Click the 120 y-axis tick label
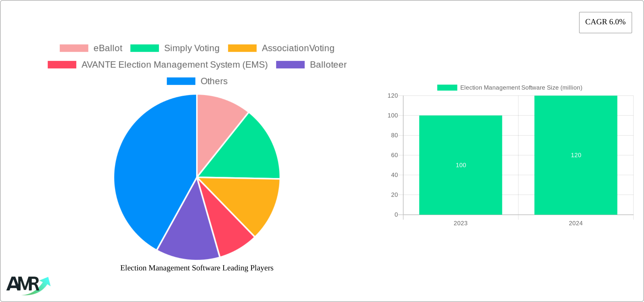The image size is (644, 302). [x=393, y=96]
